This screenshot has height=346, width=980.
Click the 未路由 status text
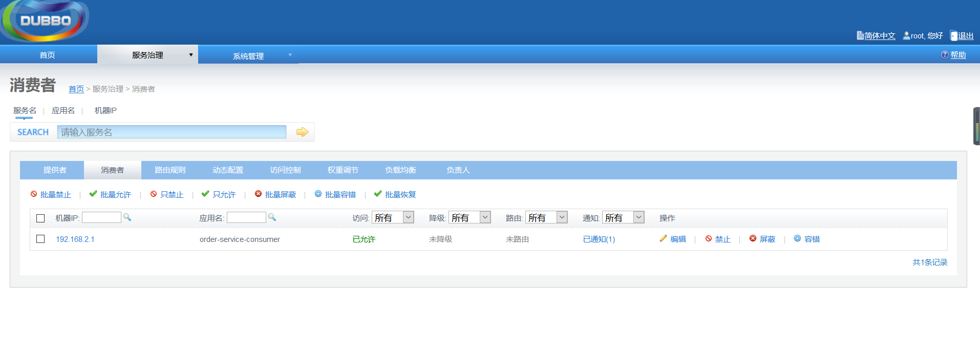point(517,239)
